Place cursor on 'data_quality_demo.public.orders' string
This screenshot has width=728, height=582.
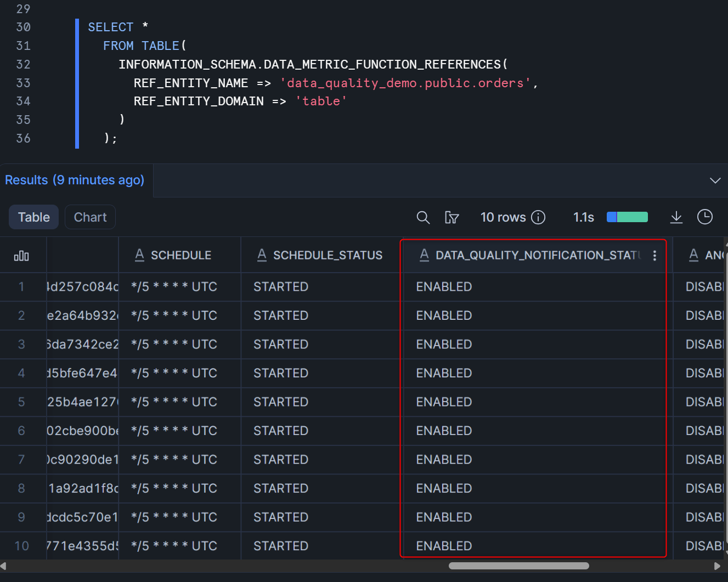[405, 83]
